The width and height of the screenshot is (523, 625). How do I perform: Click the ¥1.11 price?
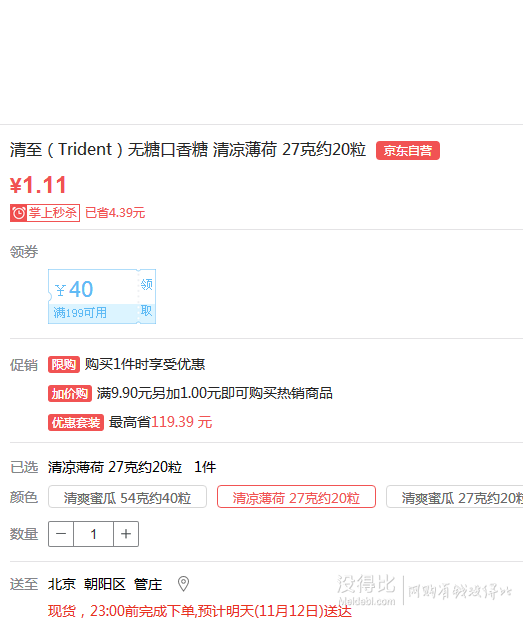coord(38,185)
